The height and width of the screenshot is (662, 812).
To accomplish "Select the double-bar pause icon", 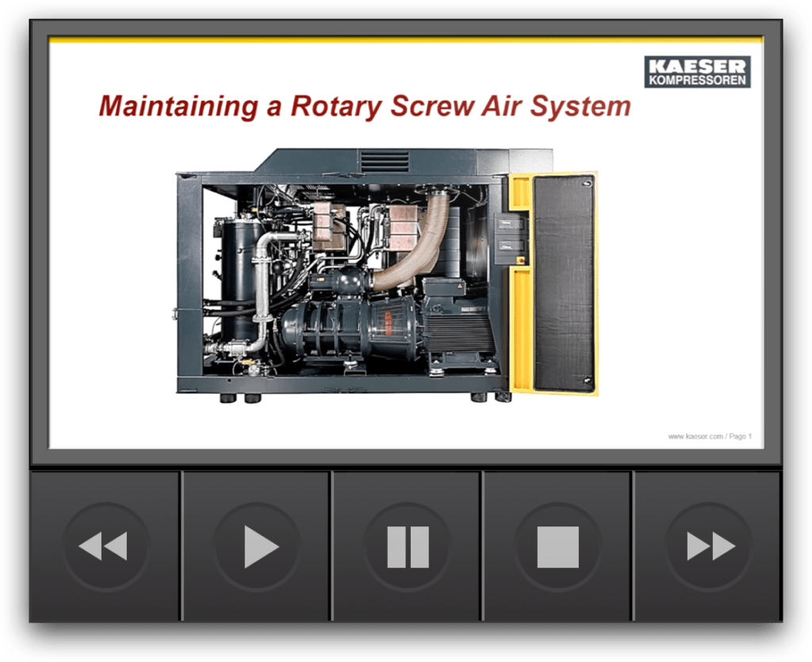I will [x=407, y=545].
